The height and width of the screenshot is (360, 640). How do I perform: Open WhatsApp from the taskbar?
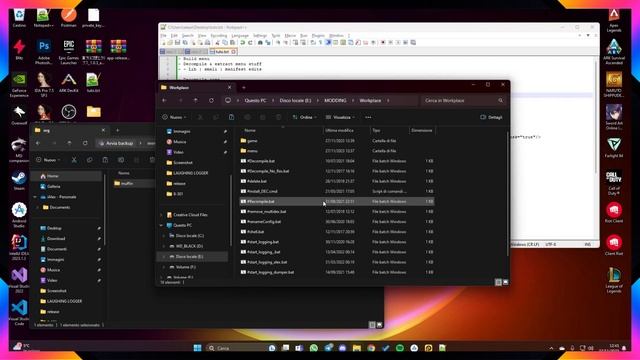(x=313, y=348)
